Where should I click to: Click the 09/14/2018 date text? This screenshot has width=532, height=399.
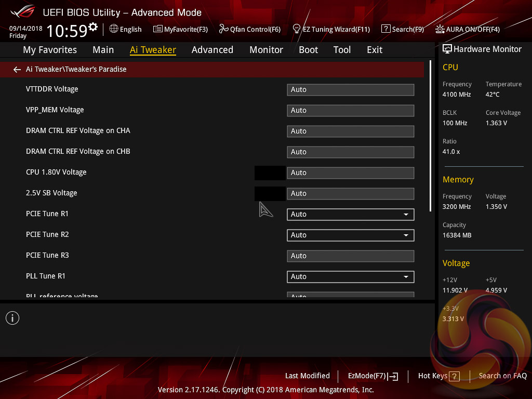26,29
